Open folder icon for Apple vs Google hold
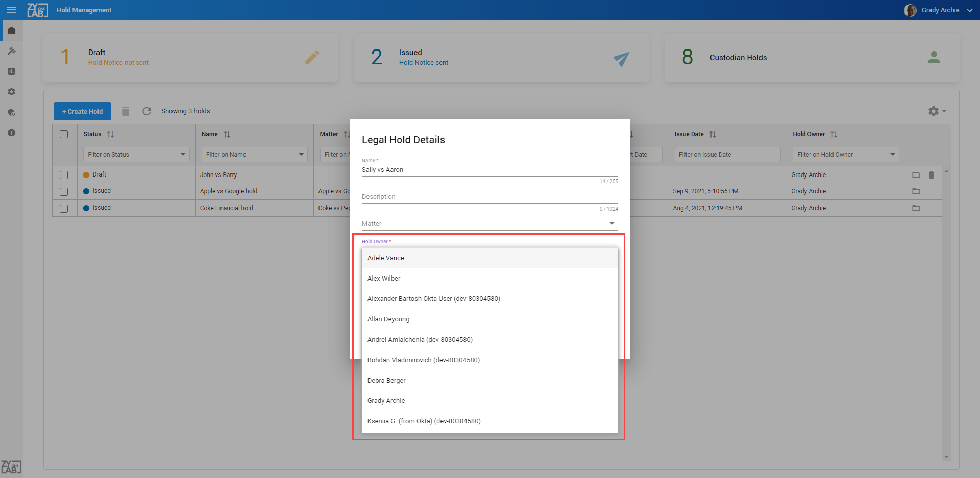 916,191
